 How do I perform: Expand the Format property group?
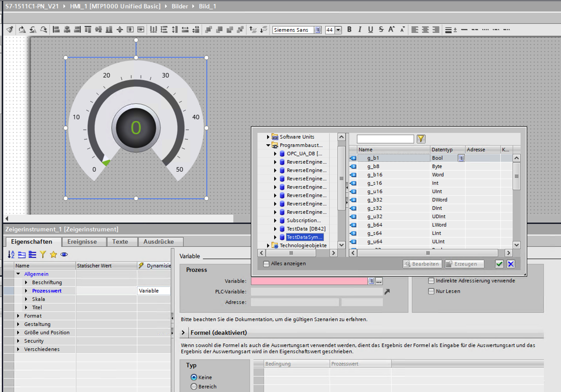18,316
